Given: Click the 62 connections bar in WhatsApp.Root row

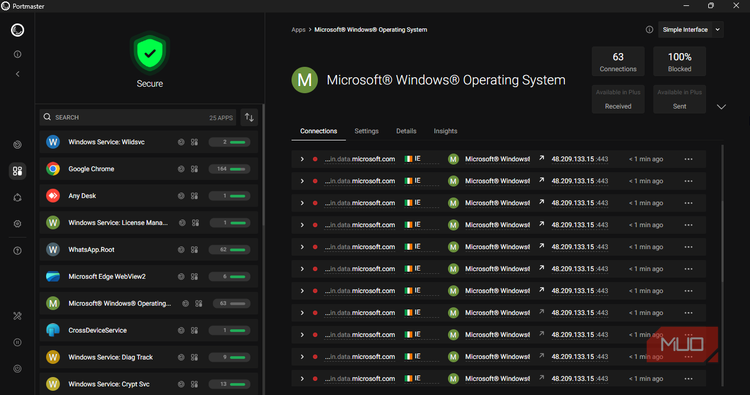Looking at the screenshot, I should coord(229,250).
